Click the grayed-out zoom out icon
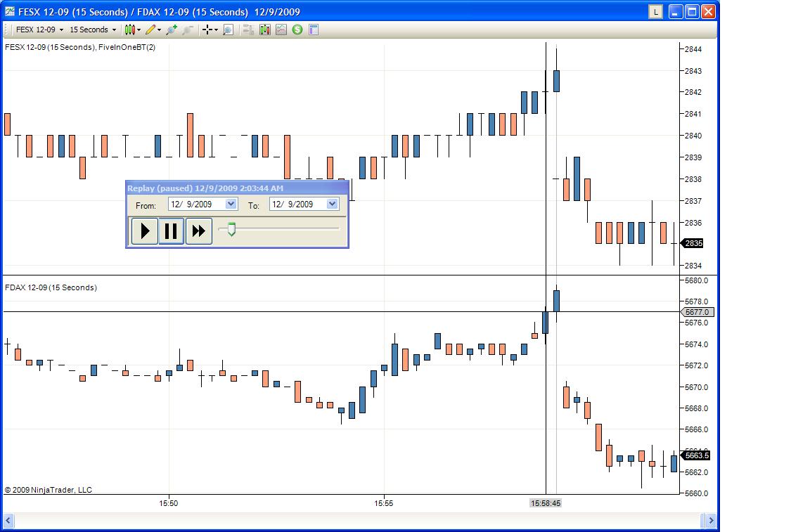 click(188, 30)
